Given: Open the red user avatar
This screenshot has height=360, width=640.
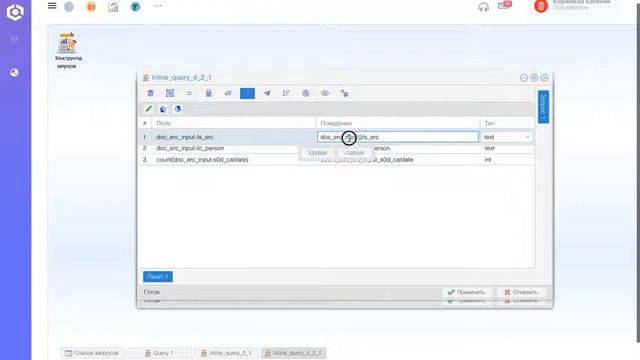Looking at the screenshot, I should [541, 6].
